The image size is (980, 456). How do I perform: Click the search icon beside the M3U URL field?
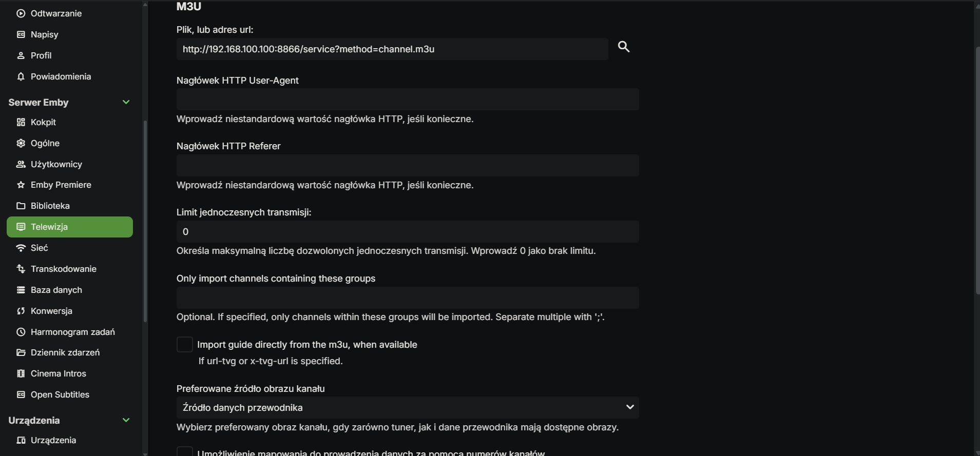point(624,47)
